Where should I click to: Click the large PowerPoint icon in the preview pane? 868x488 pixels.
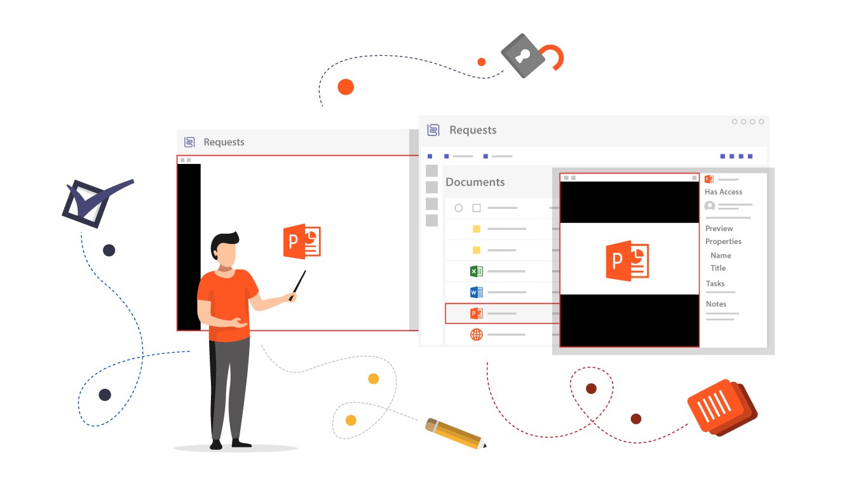pyautogui.click(x=627, y=261)
